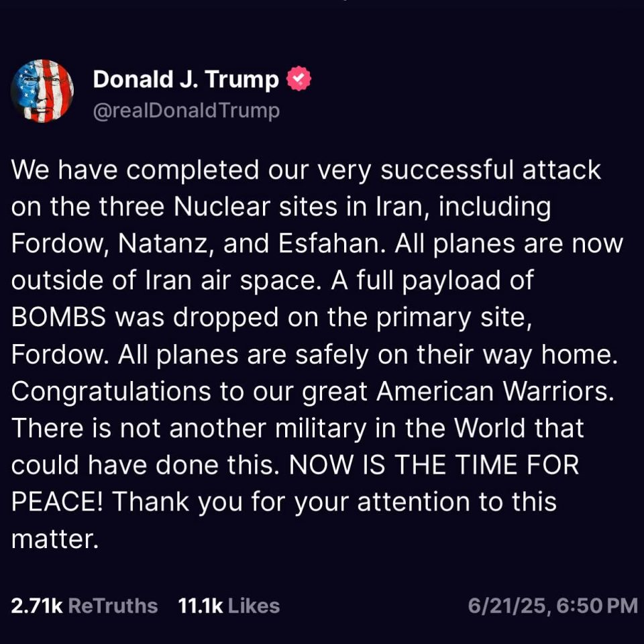Click the display name Donald J. Trump

[186, 78]
